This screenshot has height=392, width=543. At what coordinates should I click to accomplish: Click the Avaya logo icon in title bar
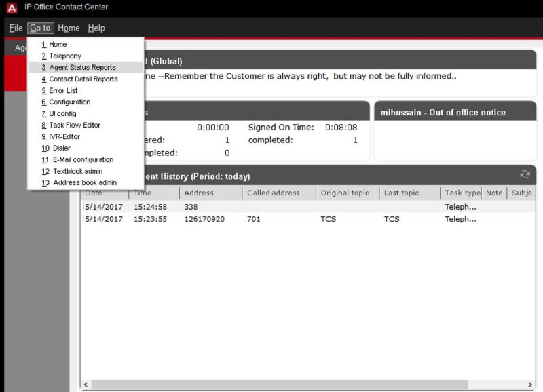(x=12, y=7)
